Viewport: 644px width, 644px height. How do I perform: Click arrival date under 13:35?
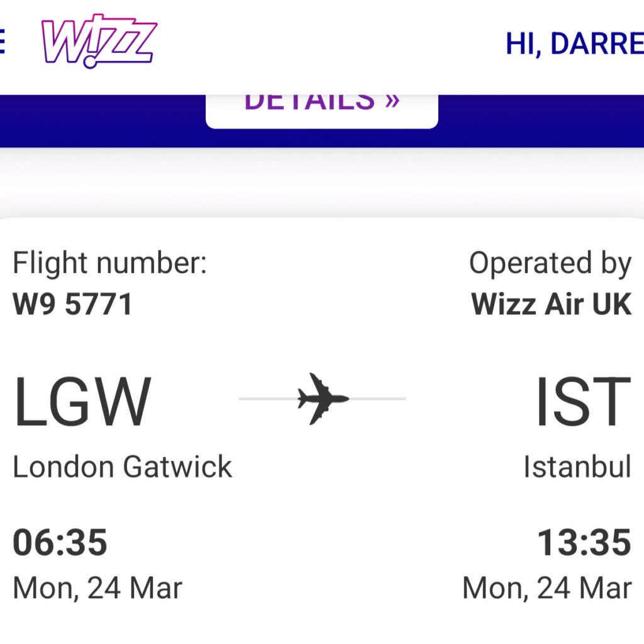[547, 589]
